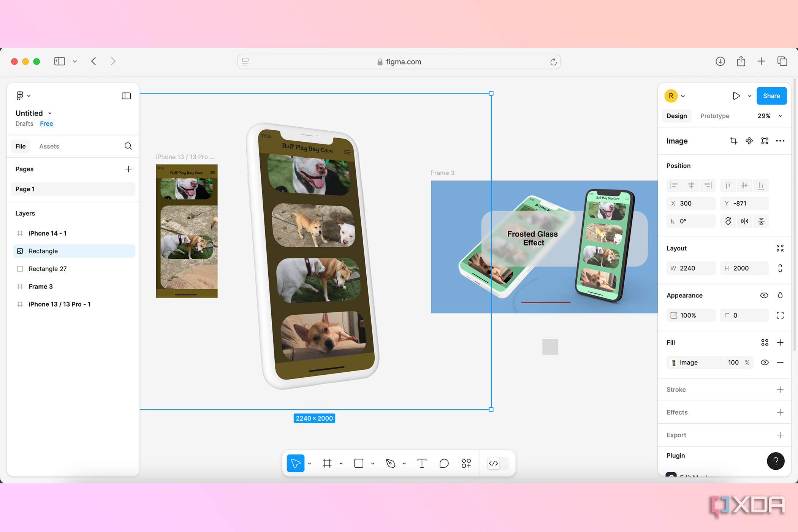Open the 29% zoom dropdown

tap(770, 116)
